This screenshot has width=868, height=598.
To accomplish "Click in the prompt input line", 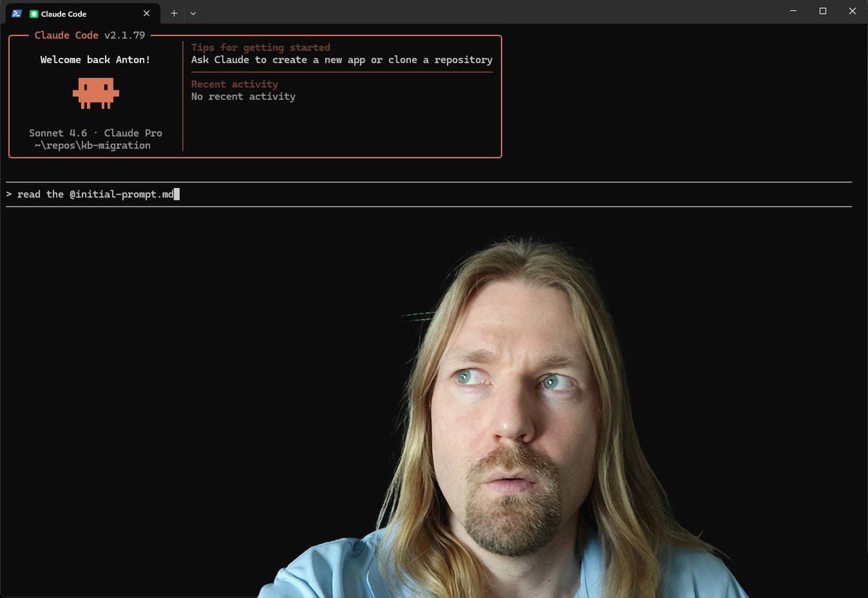I will [428, 194].
